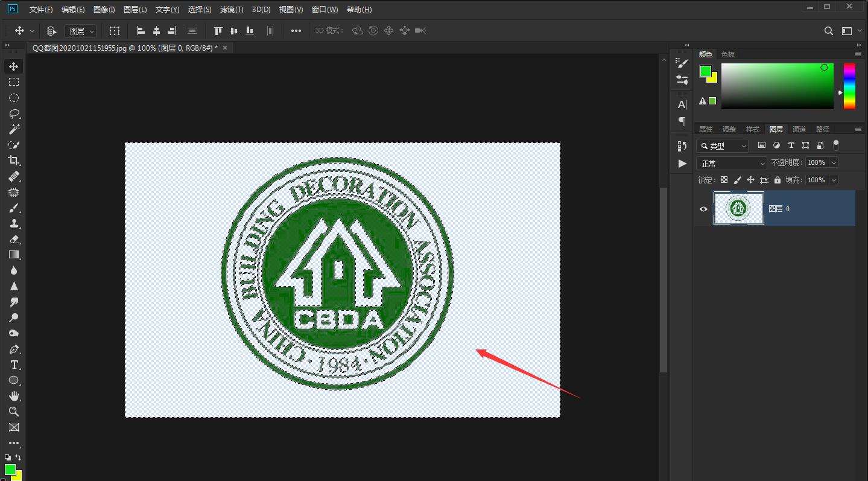Image resolution: width=868 pixels, height=481 pixels.
Task: Select the Eraser tool
Action: [14, 239]
